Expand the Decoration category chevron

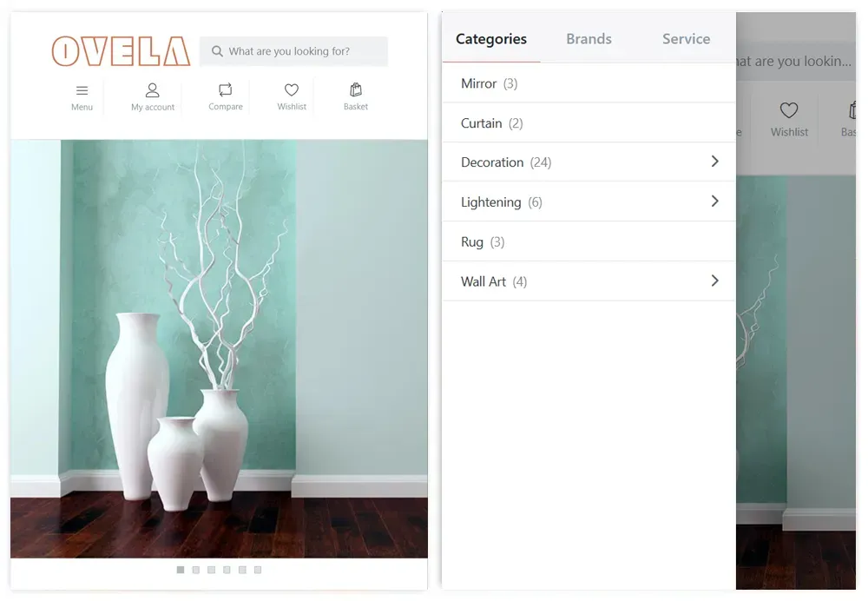(714, 162)
